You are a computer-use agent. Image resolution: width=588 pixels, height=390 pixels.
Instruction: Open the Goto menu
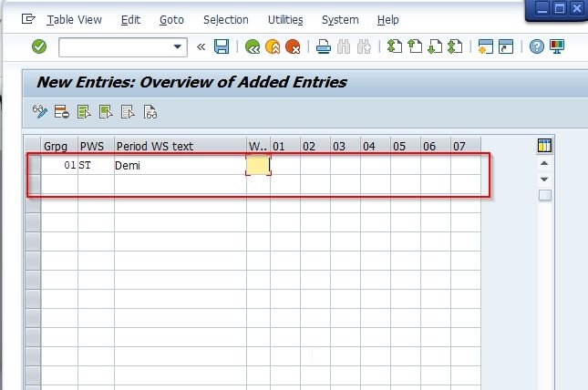[171, 19]
